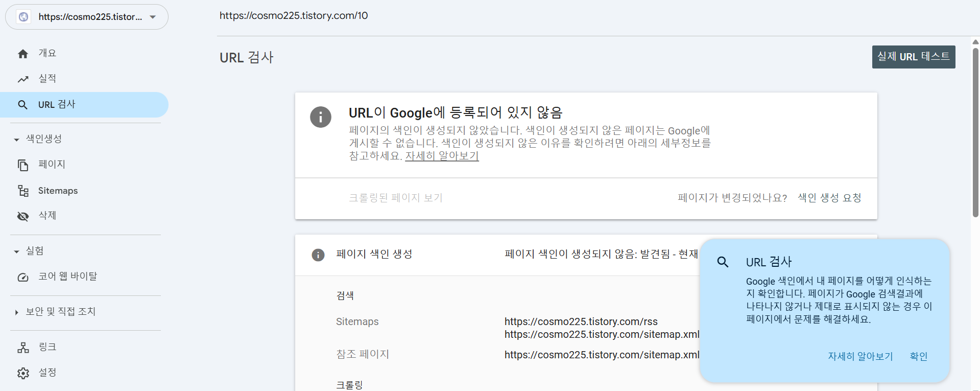Click the home icon beside 개요
Screen dimensions: 980x391
pos(23,54)
